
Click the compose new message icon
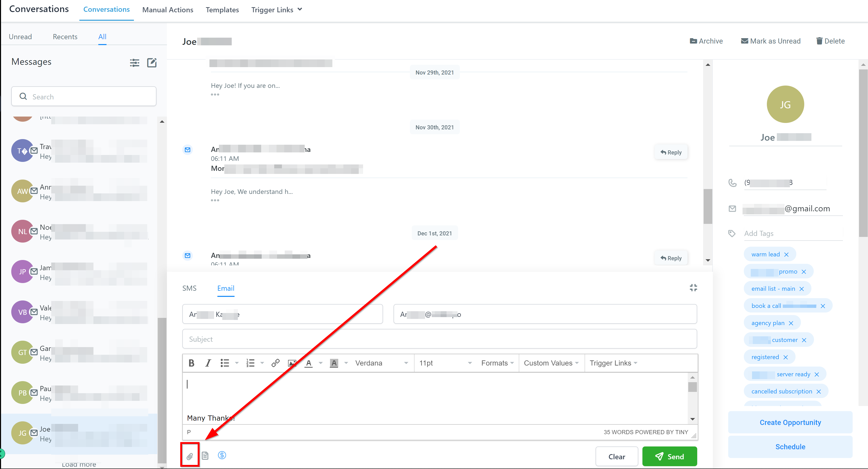point(152,62)
